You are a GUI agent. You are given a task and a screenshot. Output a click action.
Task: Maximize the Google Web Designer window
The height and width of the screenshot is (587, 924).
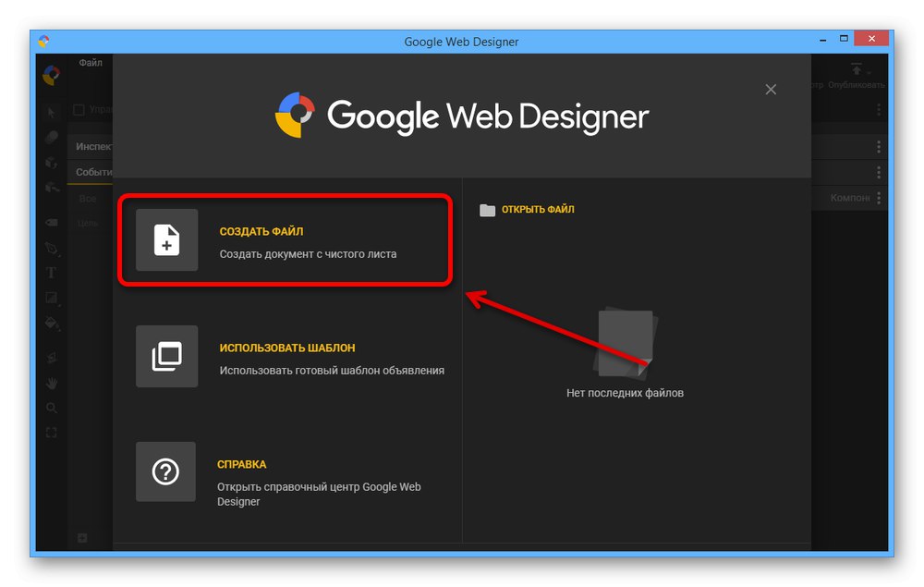click(844, 39)
